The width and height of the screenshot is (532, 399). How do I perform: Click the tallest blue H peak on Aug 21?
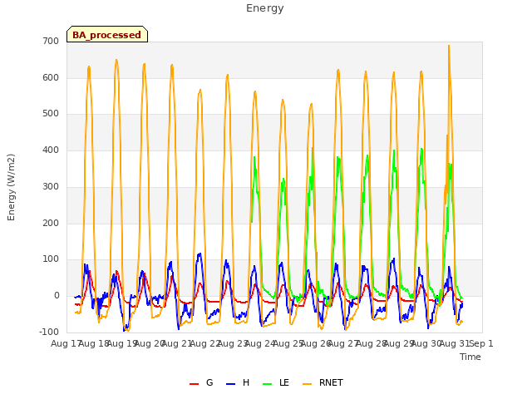200,254
